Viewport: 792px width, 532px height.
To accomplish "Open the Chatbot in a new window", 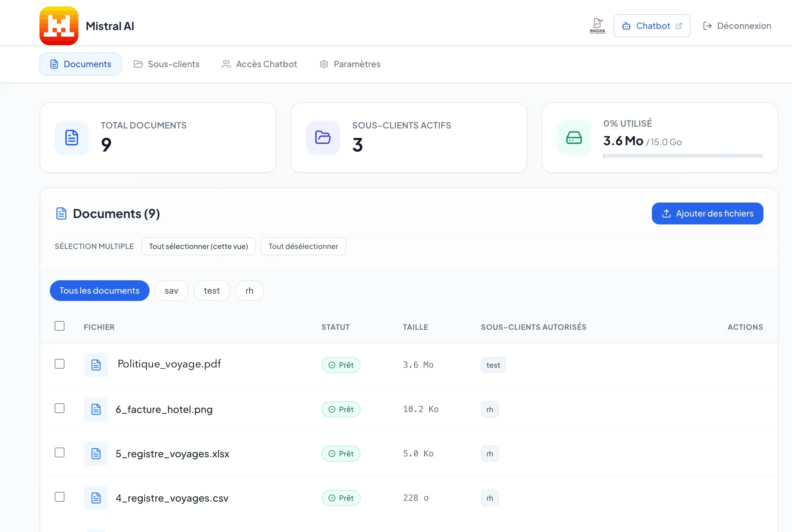I will (652, 26).
